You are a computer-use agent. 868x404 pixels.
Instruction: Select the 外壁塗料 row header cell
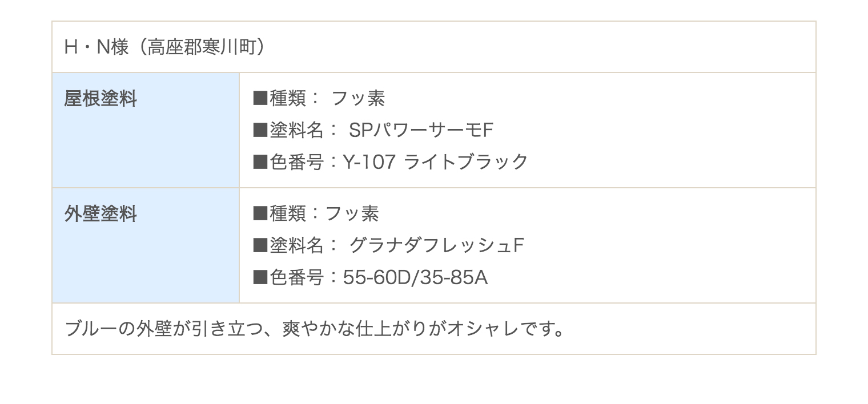tap(146, 245)
